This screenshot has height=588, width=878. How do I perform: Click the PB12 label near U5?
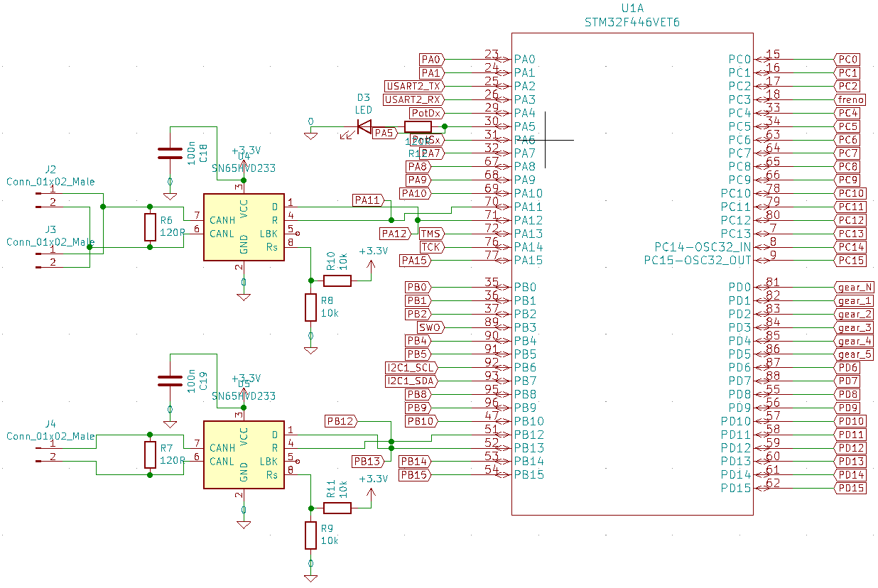341,420
